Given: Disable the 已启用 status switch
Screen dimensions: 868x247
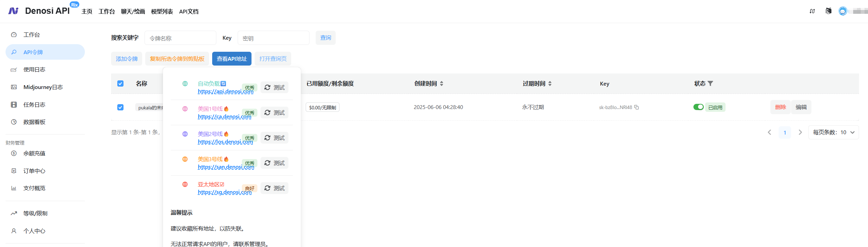Looking at the screenshot, I should pyautogui.click(x=699, y=107).
